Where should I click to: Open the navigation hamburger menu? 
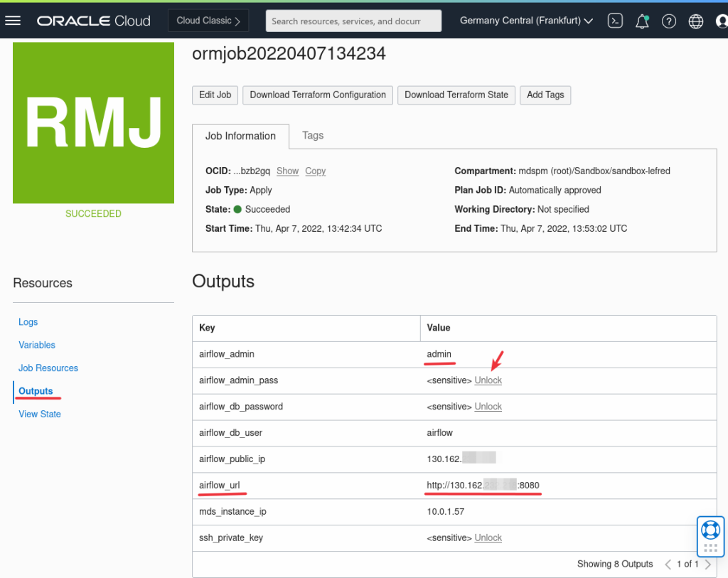[x=13, y=20]
